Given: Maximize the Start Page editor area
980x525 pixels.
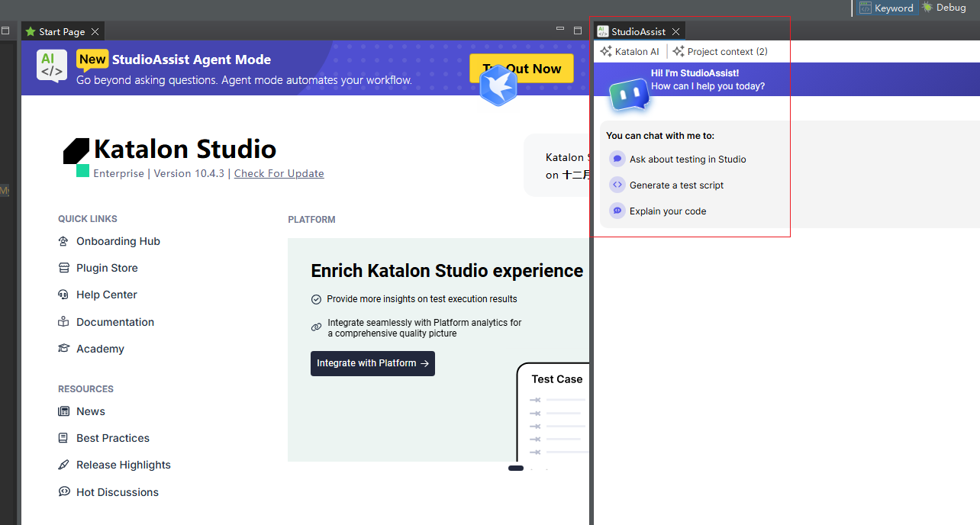Looking at the screenshot, I should (578, 30).
